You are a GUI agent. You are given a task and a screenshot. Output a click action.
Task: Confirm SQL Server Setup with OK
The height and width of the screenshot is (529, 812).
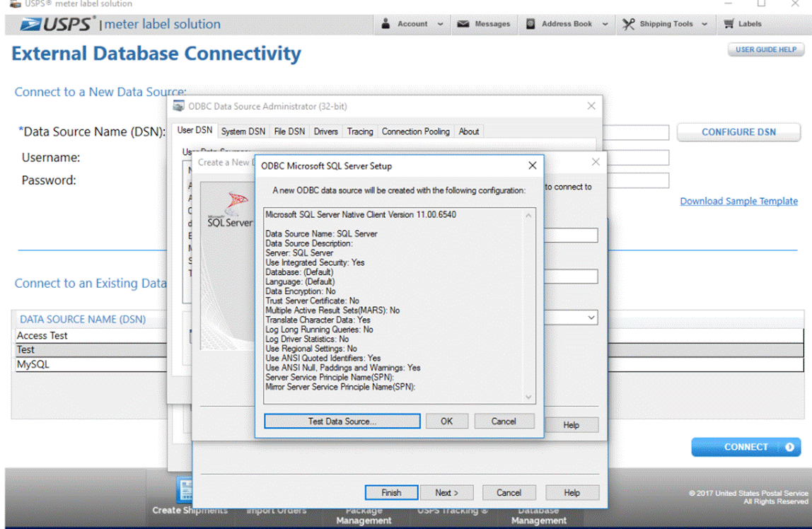click(x=446, y=422)
